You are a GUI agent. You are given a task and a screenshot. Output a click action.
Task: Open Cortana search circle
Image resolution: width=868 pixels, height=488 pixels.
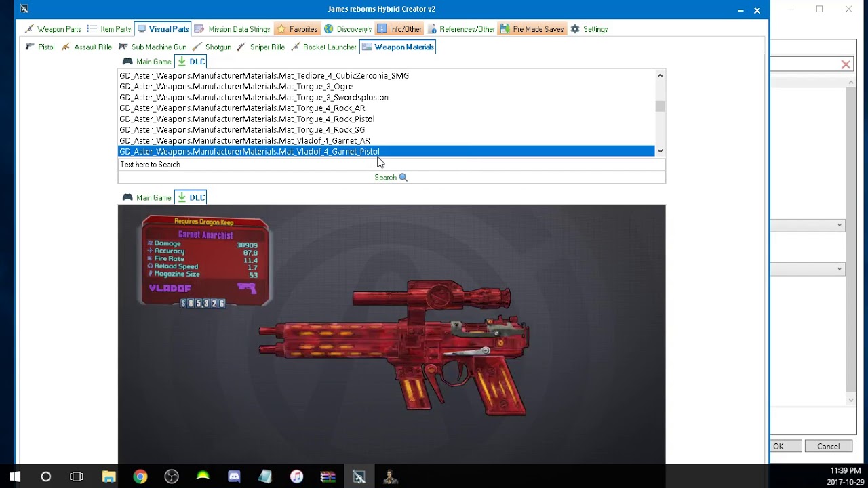[45, 476]
